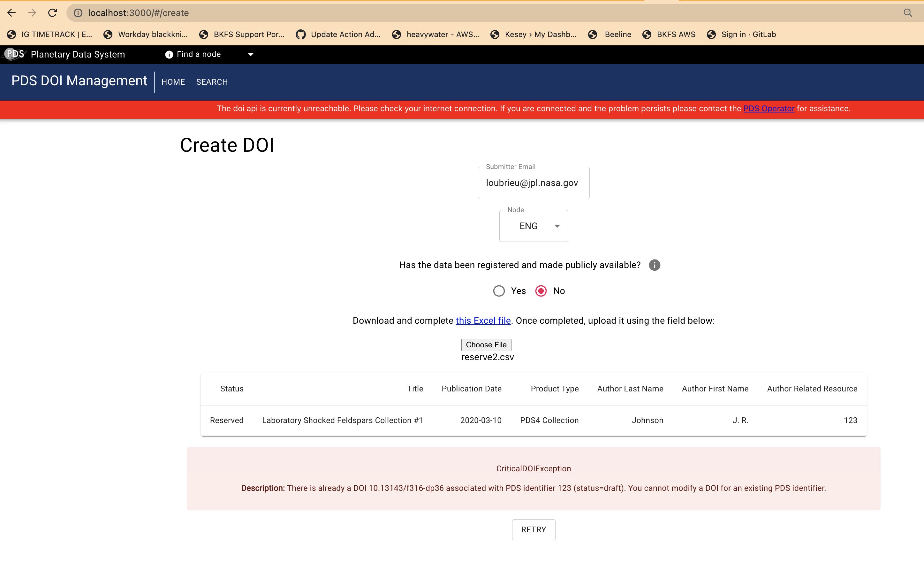Screen dimensions: 924x579
Task: Click the zoom magnifier icon in address bar
Action: (x=907, y=13)
